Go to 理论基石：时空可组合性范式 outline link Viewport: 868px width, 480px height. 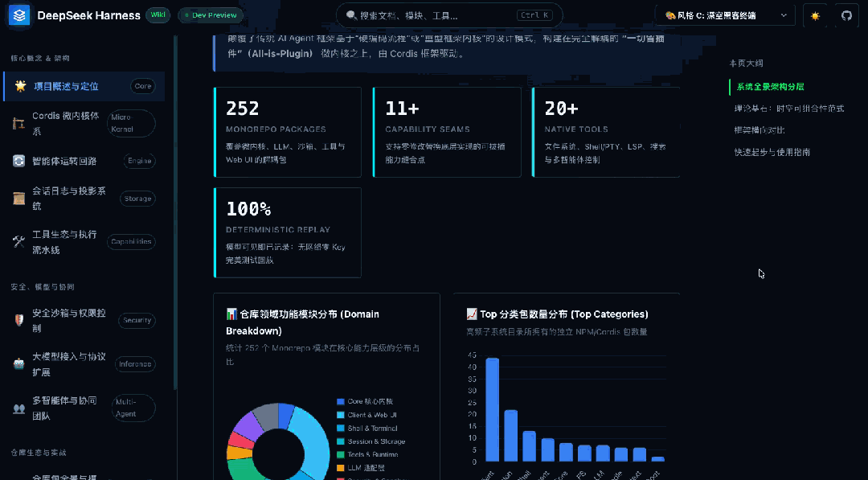pos(789,109)
